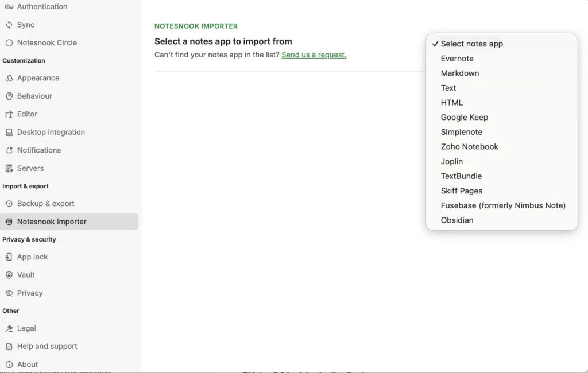This screenshot has width=588, height=373.
Task: Click the 'Privacy & security' section header
Action: (29, 239)
